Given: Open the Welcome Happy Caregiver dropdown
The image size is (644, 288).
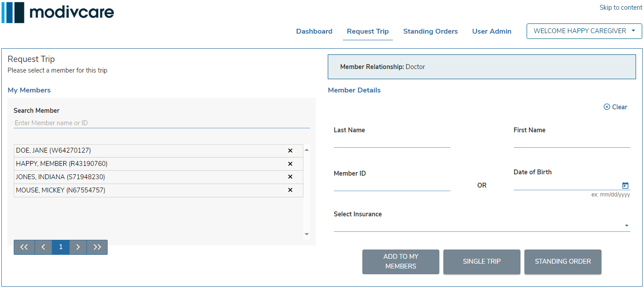Looking at the screenshot, I should click(584, 31).
